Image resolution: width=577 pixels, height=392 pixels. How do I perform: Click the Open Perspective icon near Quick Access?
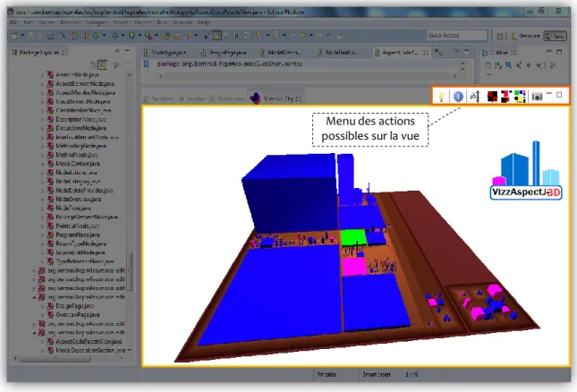(500, 36)
